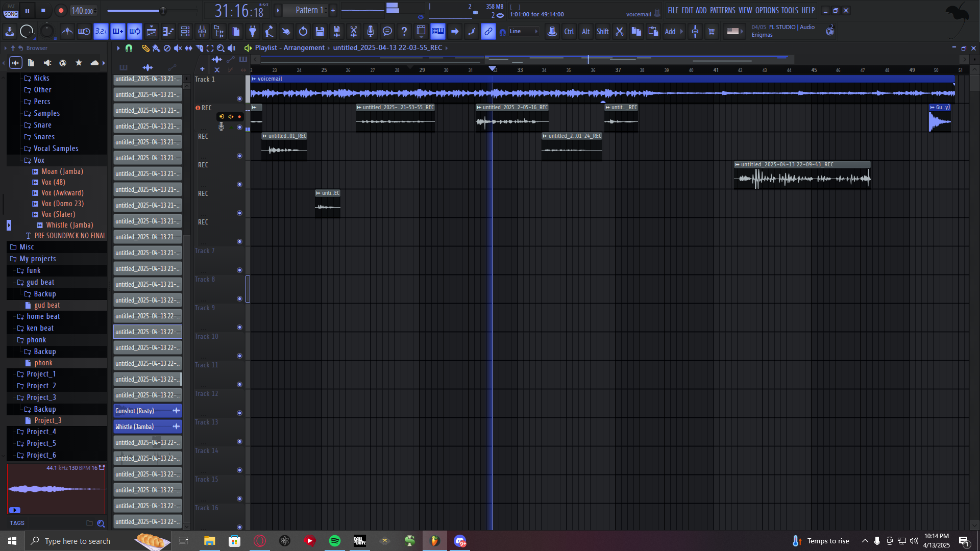Open the PATTERNS menu
Viewport: 980px width, 551px height.
click(722, 10)
